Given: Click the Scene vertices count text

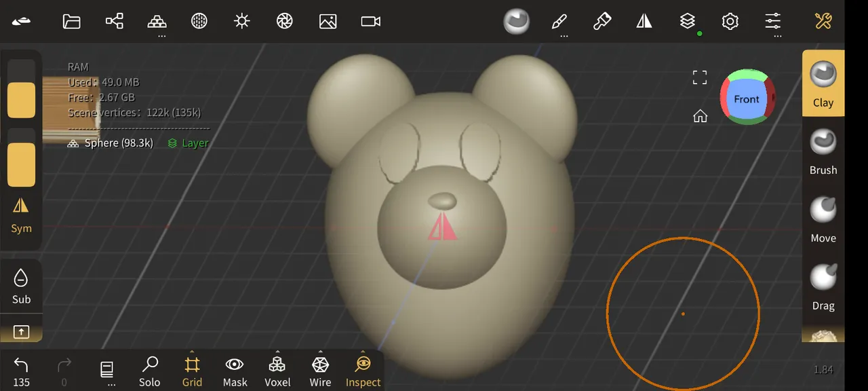Looking at the screenshot, I should click(134, 113).
